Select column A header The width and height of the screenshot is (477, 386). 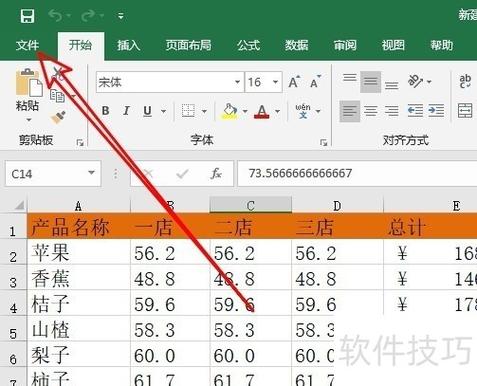(x=79, y=205)
